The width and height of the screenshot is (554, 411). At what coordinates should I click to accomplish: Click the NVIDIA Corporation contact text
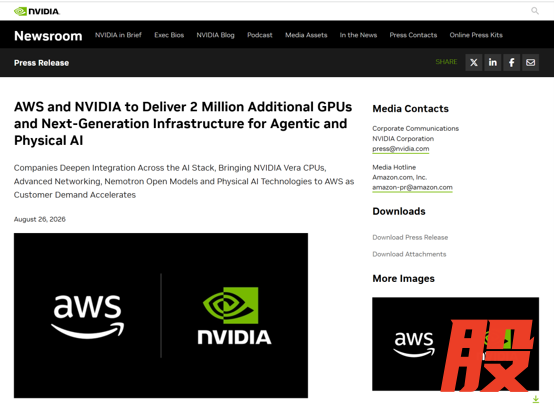coord(403,139)
